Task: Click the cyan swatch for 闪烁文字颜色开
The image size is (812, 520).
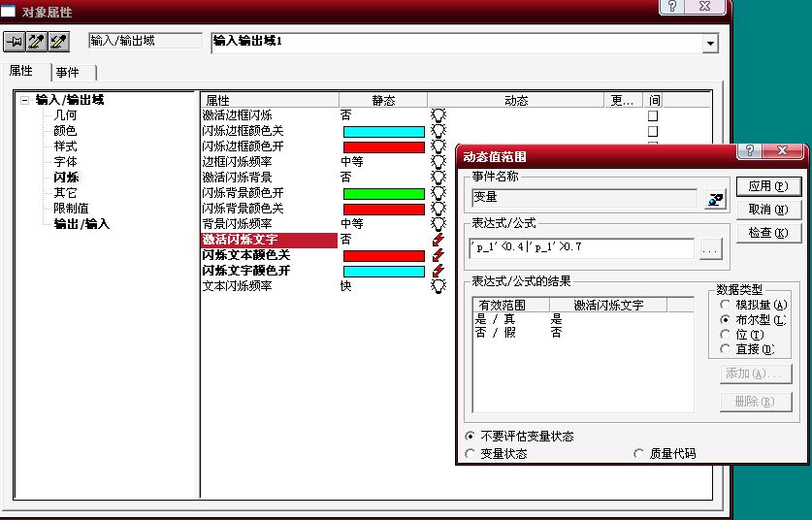Action: pyautogui.click(x=384, y=272)
